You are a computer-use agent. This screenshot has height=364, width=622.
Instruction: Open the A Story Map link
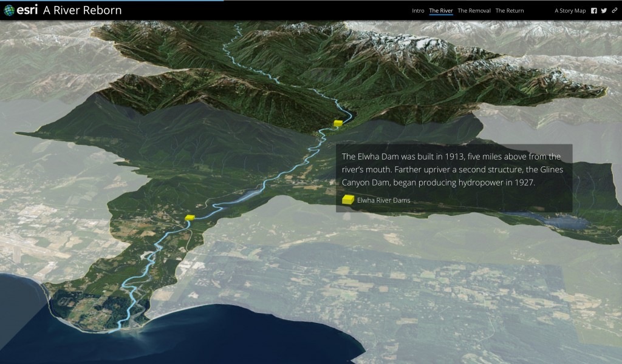click(570, 11)
